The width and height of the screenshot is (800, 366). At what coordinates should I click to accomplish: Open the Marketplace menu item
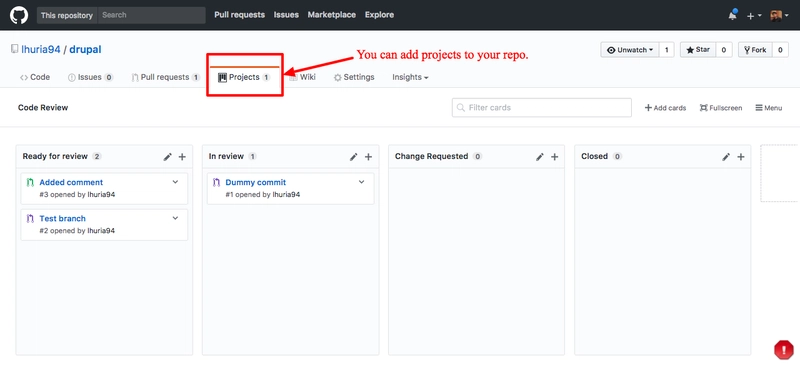[332, 15]
